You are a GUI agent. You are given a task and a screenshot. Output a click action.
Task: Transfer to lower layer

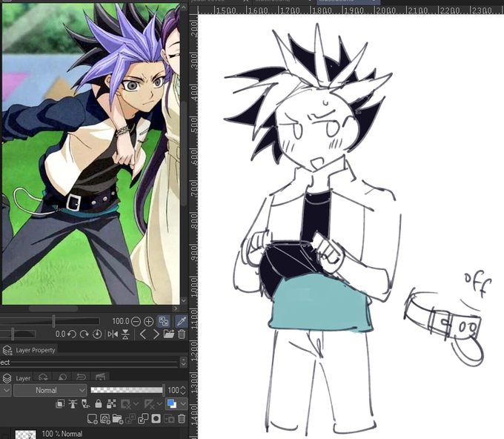point(130,418)
